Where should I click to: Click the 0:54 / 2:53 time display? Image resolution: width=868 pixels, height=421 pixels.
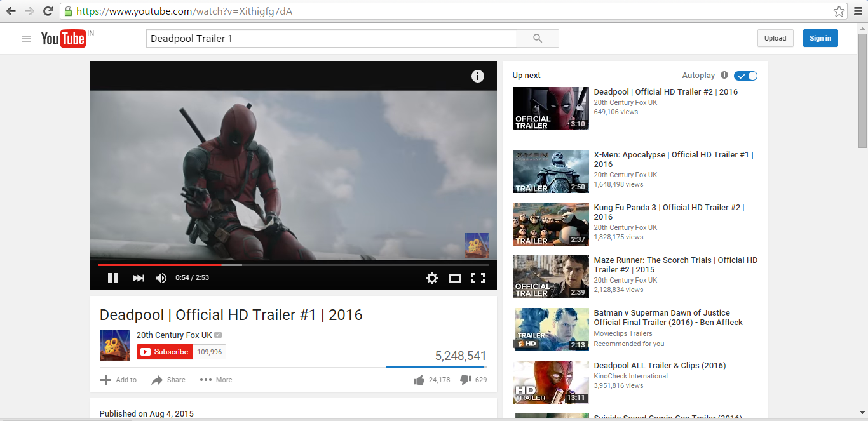(192, 278)
